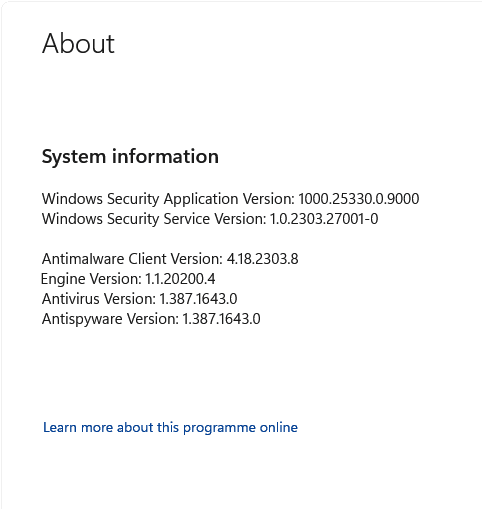Click the About page title

(78, 44)
